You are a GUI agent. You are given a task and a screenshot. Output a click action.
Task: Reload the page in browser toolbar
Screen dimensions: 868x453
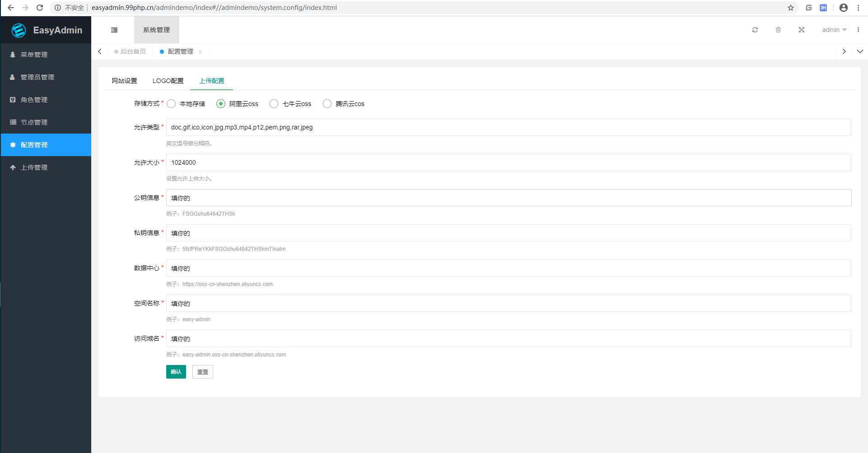coord(40,8)
